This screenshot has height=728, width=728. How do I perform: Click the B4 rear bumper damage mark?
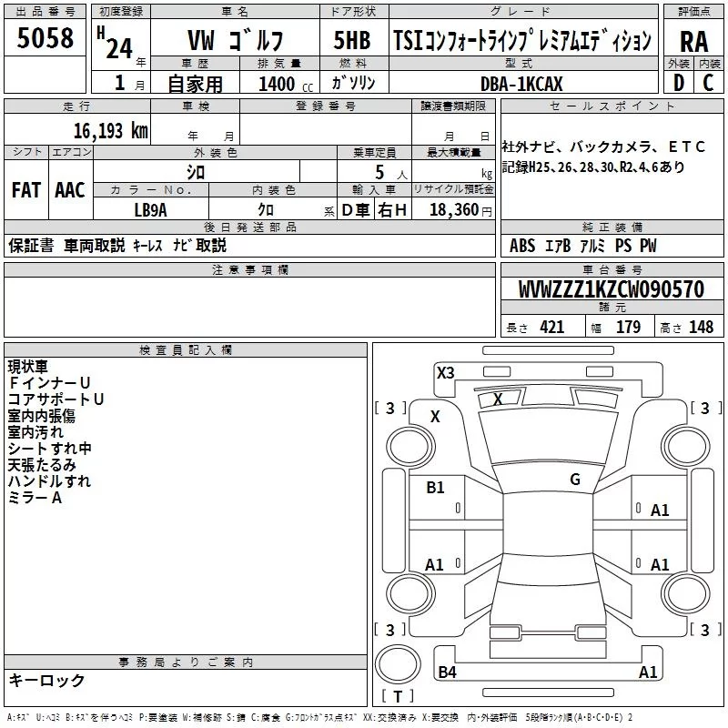pyautogui.click(x=448, y=672)
